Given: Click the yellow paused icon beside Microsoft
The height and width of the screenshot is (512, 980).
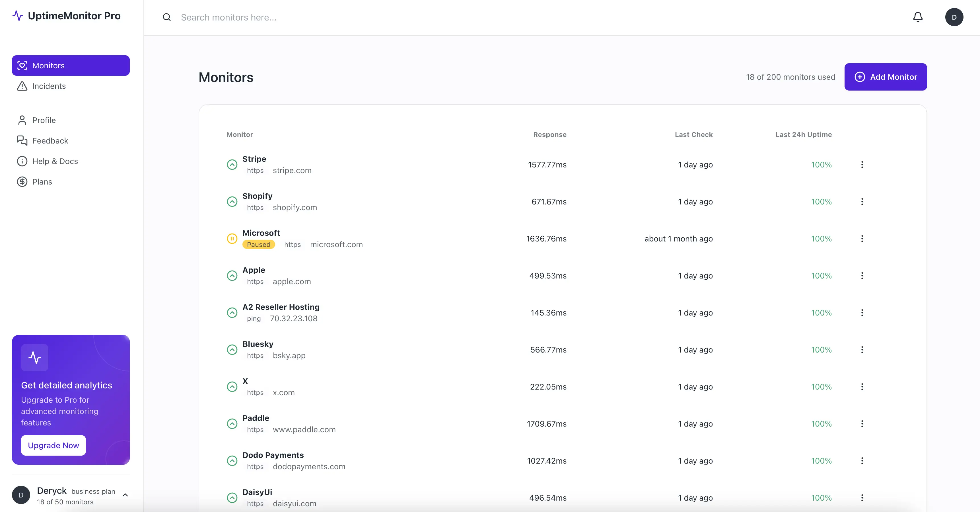Looking at the screenshot, I should [x=232, y=239].
